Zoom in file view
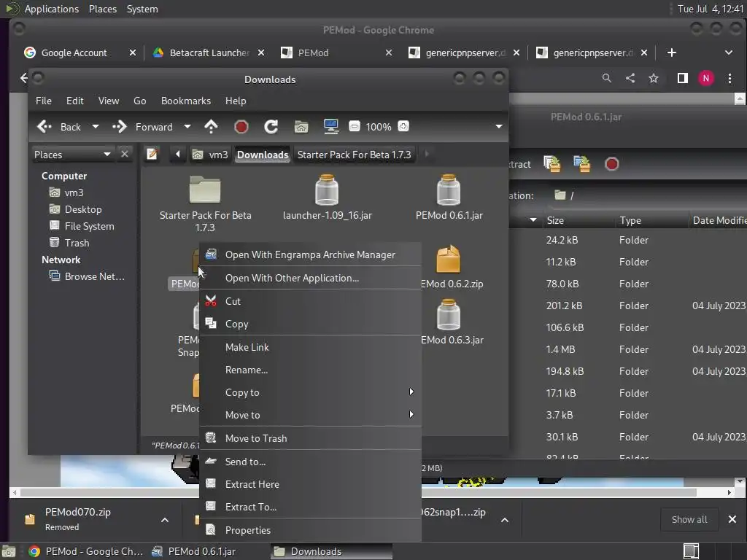The width and height of the screenshot is (747, 560). 403,127
